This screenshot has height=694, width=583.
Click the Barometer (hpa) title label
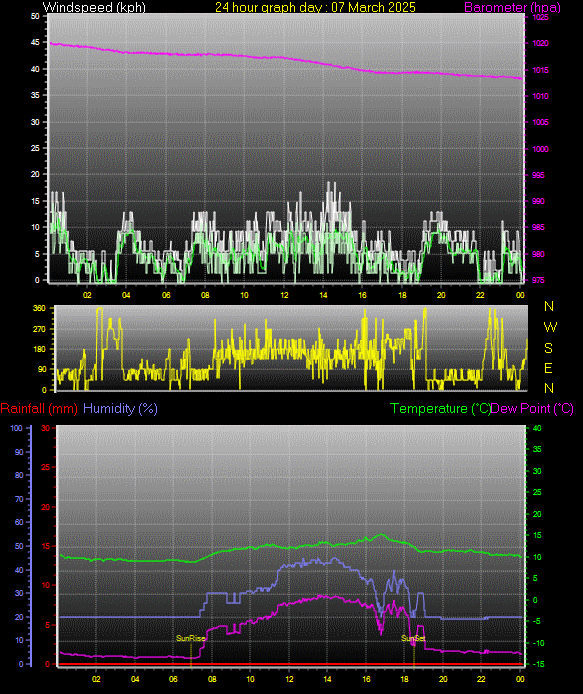tap(512, 7)
